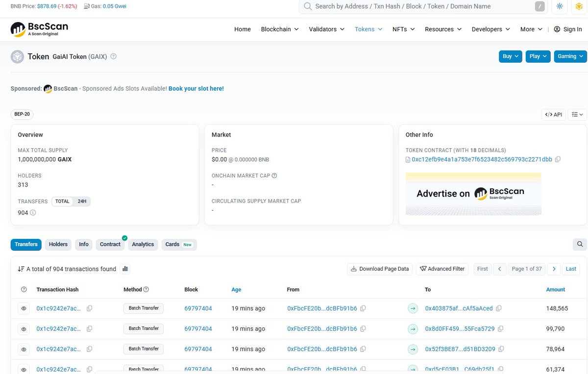Preview transaction details eye for 148,565 row
Screen dimensions: 588x374
[x=24, y=308]
